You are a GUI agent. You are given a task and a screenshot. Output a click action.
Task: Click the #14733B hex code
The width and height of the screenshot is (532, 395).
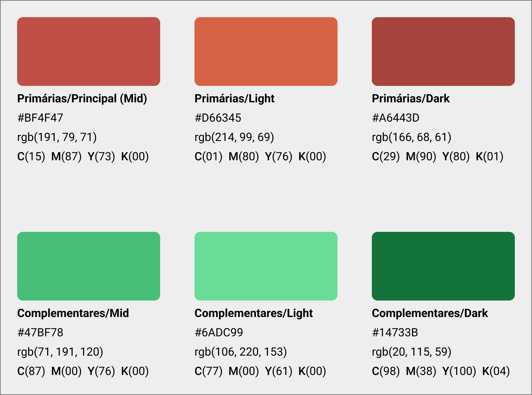[395, 332]
